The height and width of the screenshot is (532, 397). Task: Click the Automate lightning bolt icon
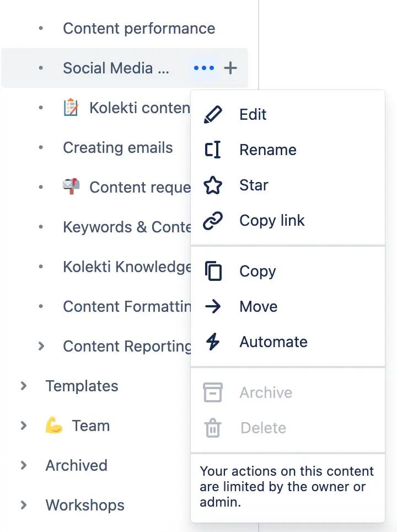tap(213, 342)
